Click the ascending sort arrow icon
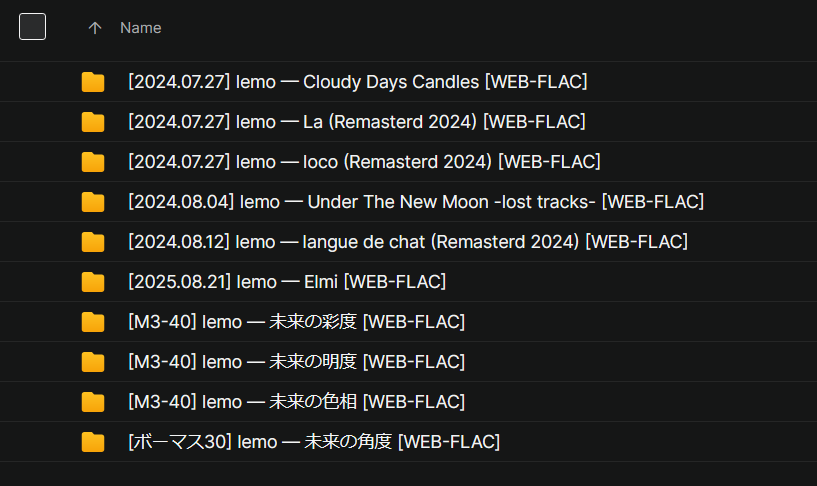 [95, 28]
